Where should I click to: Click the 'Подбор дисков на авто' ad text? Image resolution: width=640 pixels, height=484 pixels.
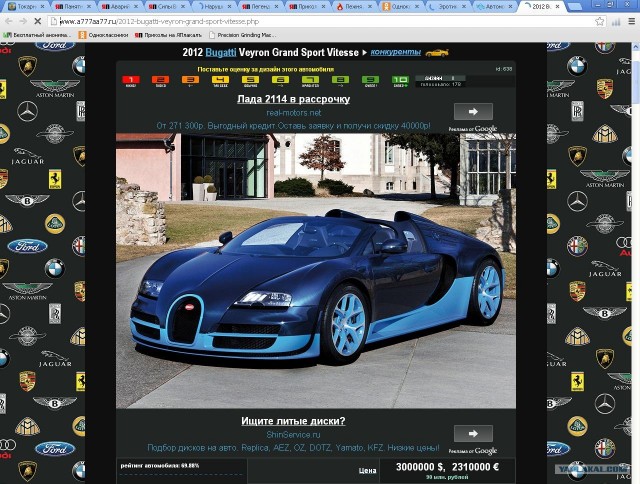293,448
